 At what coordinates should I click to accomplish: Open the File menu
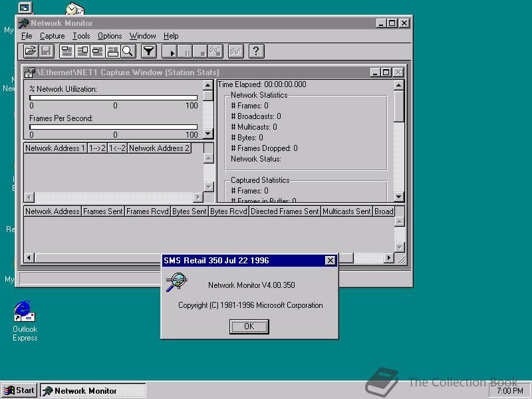[27, 36]
